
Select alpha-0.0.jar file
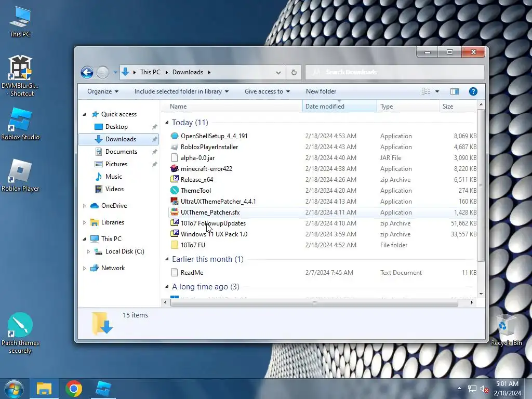pyautogui.click(x=197, y=158)
